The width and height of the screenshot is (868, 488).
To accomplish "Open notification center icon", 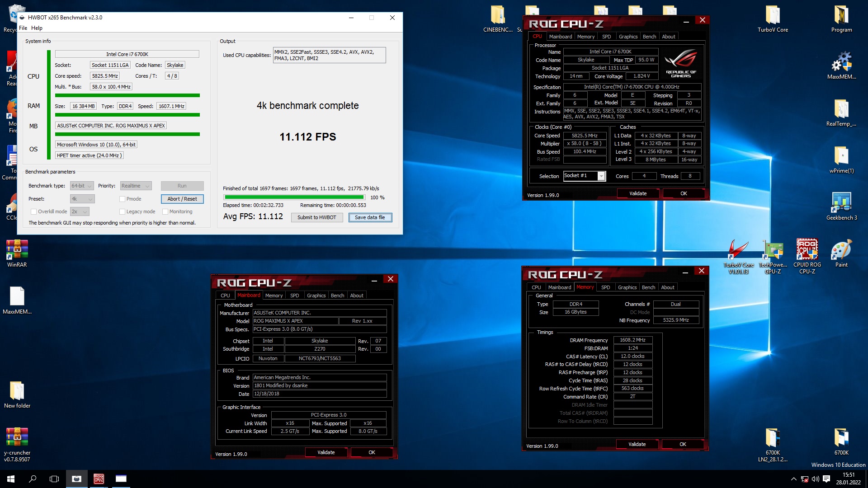I will pos(826,479).
